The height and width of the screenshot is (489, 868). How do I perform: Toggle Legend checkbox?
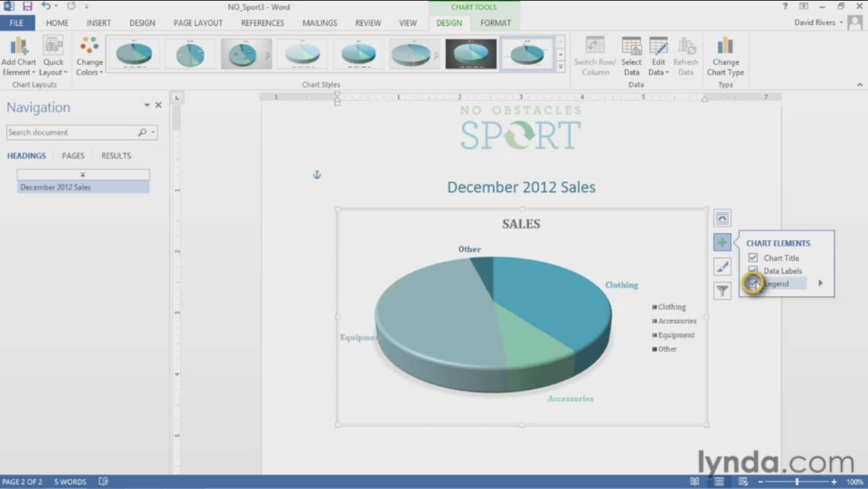click(753, 283)
